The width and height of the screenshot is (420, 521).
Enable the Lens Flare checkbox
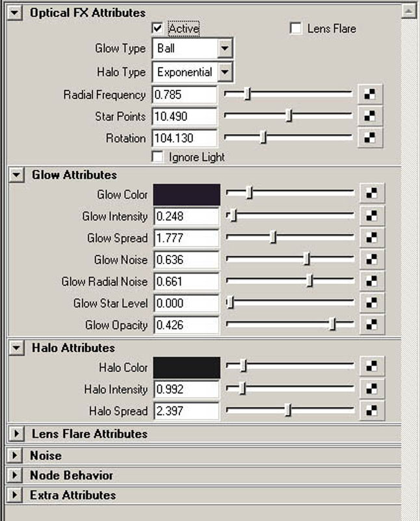(x=295, y=28)
